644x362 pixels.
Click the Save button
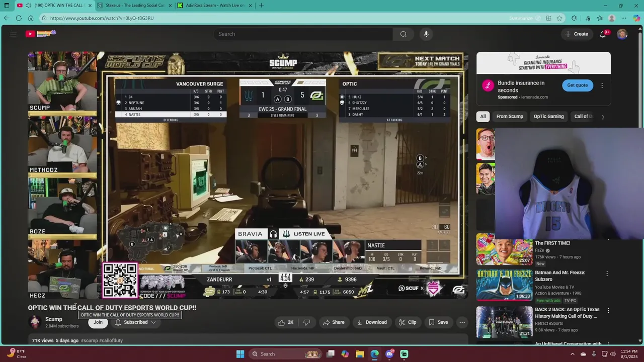click(438, 322)
